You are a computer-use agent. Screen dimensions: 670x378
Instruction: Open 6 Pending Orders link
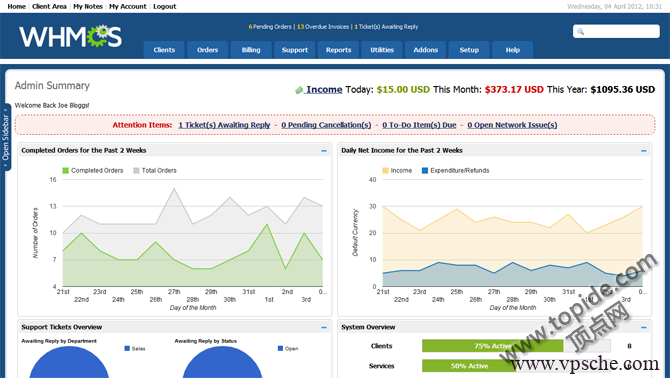[270, 26]
